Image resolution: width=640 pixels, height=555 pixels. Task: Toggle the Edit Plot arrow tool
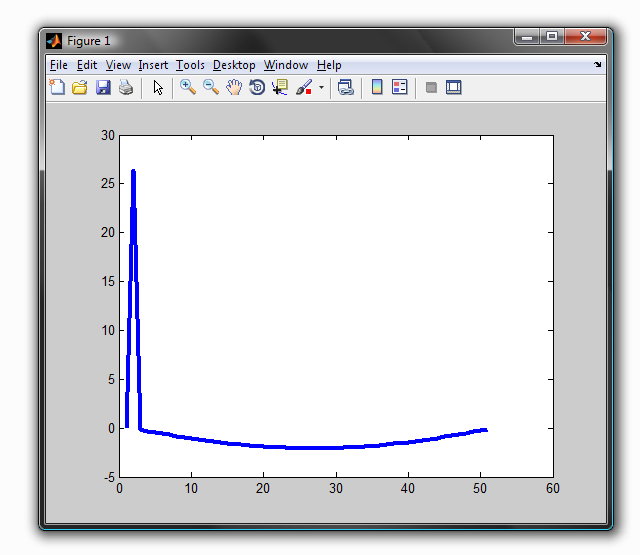coord(158,88)
